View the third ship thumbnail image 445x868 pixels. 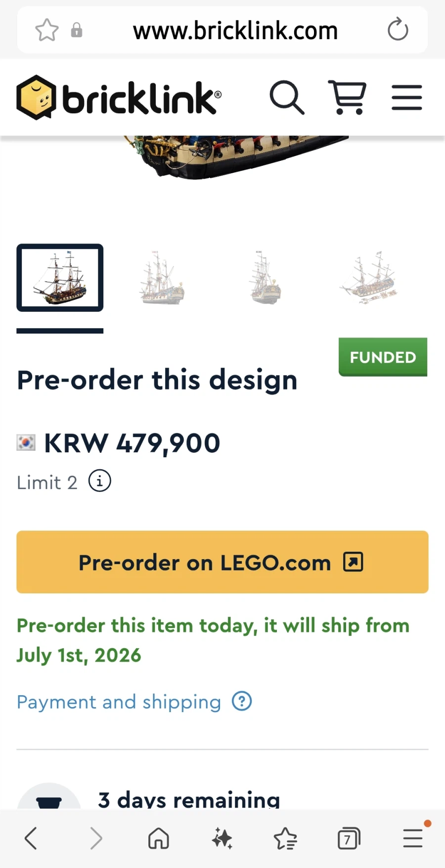click(266, 278)
